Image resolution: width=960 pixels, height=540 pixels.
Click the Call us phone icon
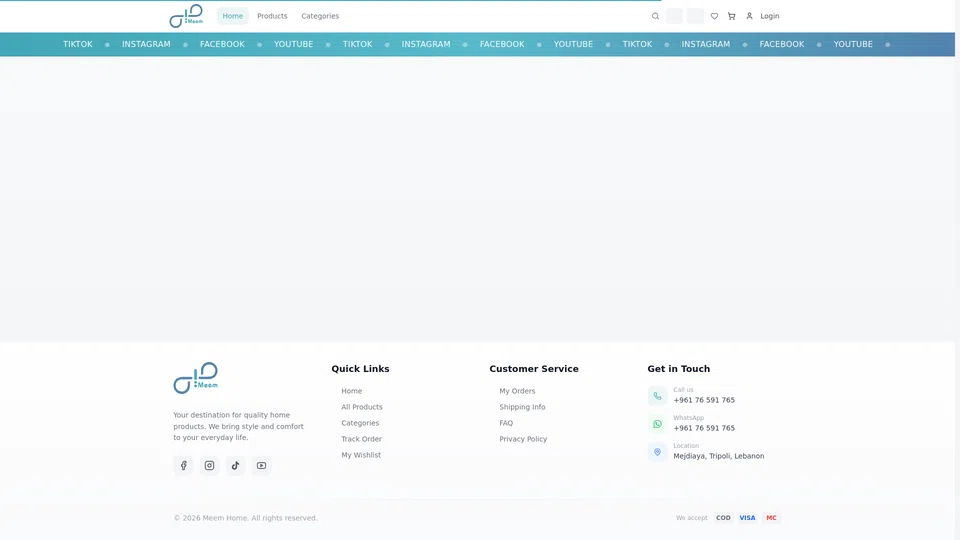coord(657,396)
